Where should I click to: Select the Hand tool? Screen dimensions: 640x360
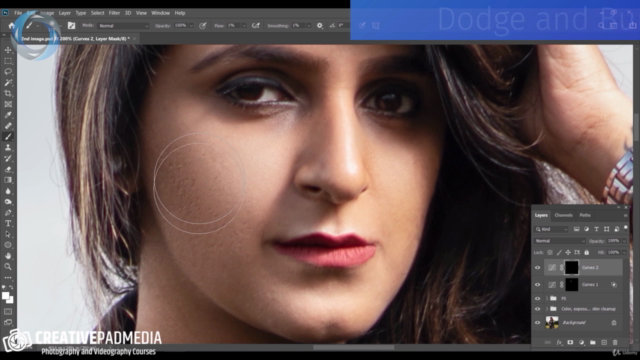(x=8, y=256)
